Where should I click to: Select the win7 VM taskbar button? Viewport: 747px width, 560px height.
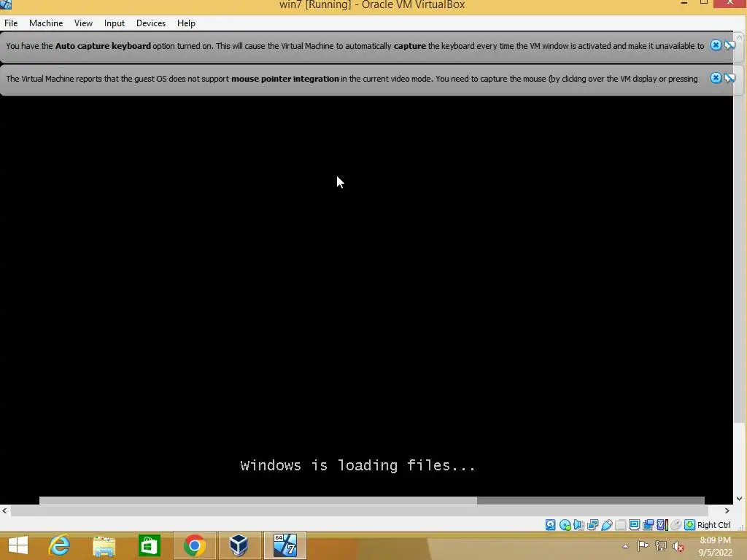click(285, 545)
